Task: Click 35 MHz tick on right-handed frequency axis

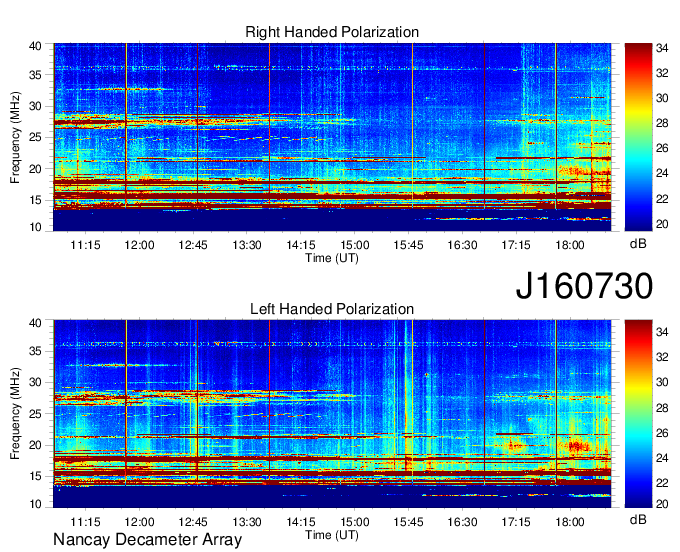Action: (35, 75)
